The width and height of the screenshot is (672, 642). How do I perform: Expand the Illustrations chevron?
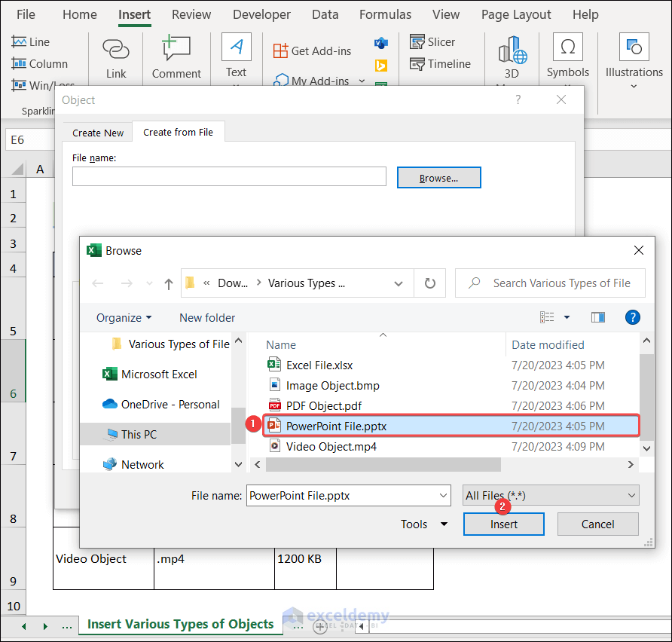(634, 86)
